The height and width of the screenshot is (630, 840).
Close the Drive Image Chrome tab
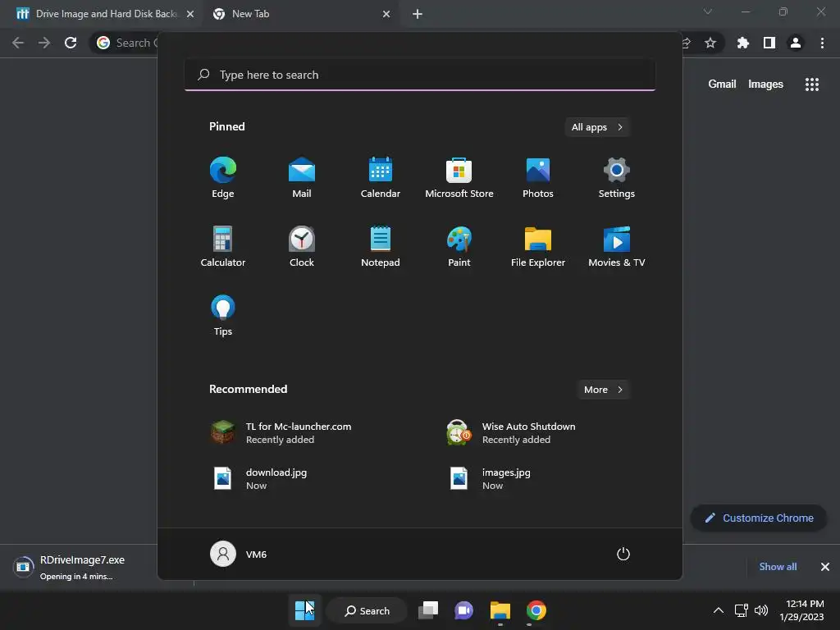coord(190,14)
